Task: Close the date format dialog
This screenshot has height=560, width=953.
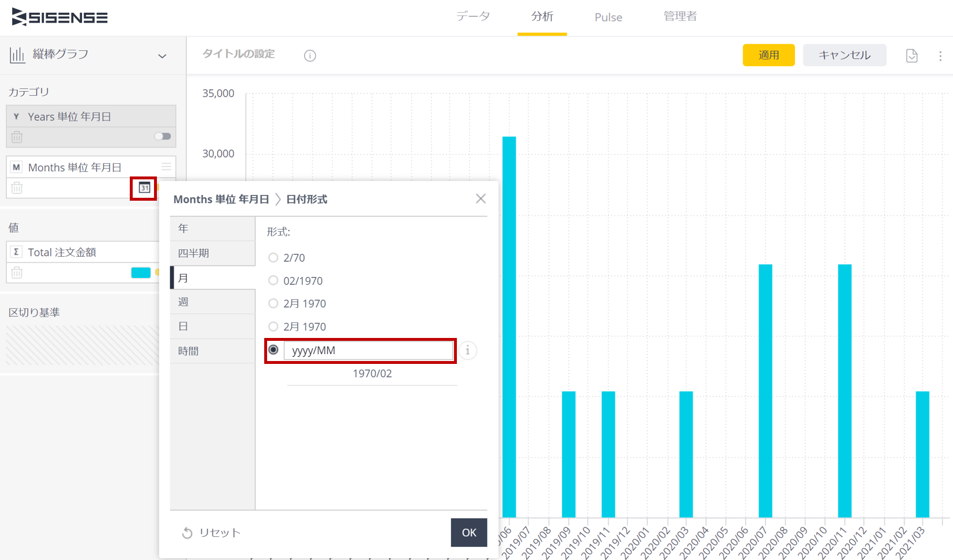Action: pos(481,199)
